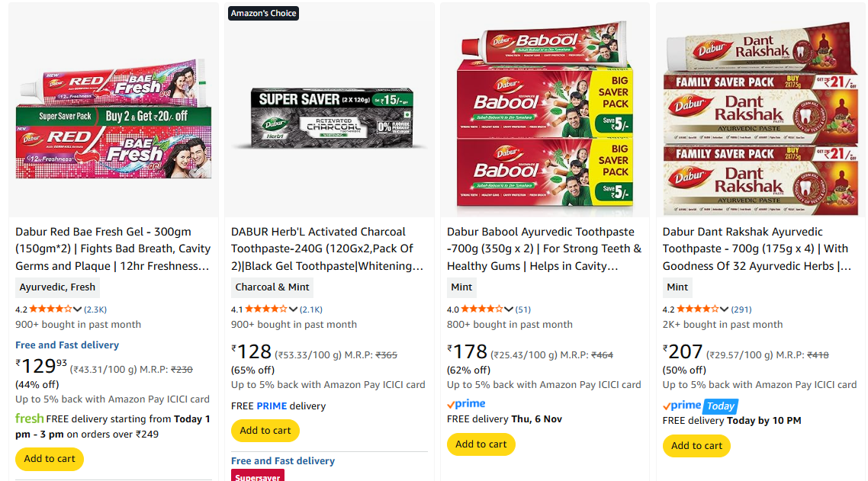Add Dabur Red Bae Fresh Gel to cart
Screen dimensions: 868x481
pyautogui.click(x=50, y=459)
